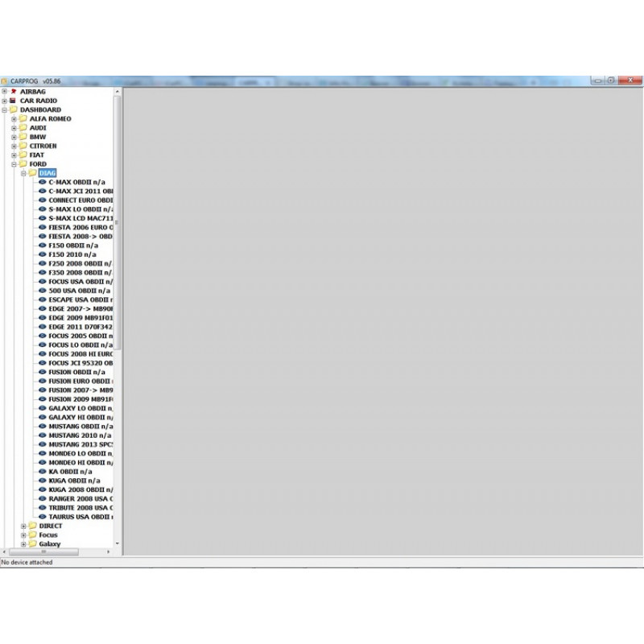Expand the ALFA ROMEO folder
Image resolution: width=644 pixels, height=644 pixels.
pos(14,119)
